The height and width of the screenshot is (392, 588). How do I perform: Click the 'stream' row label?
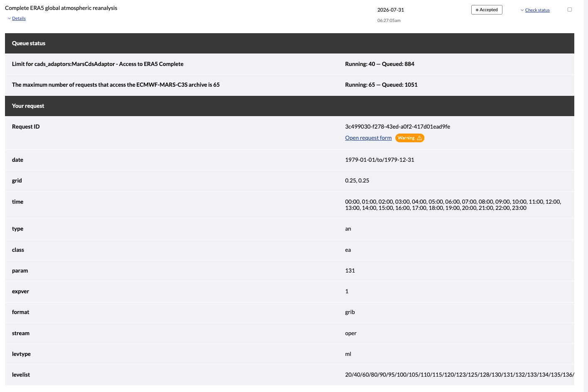(x=21, y=333)
